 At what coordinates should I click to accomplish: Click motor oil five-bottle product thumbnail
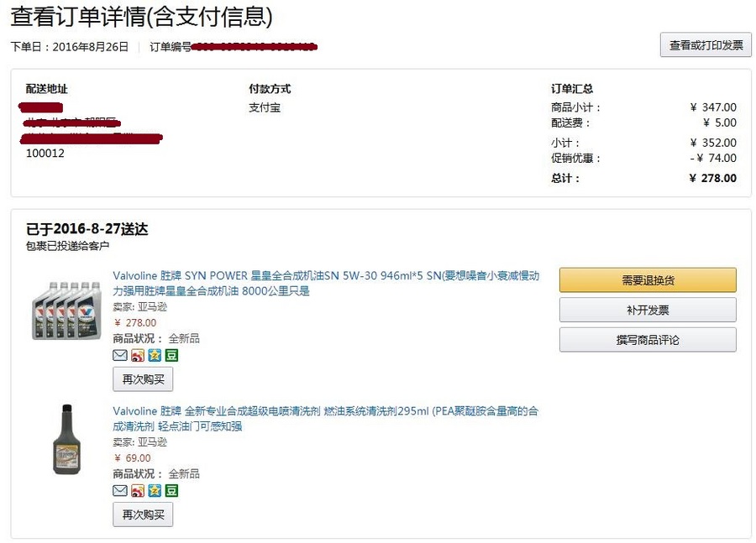coord(67,311)
